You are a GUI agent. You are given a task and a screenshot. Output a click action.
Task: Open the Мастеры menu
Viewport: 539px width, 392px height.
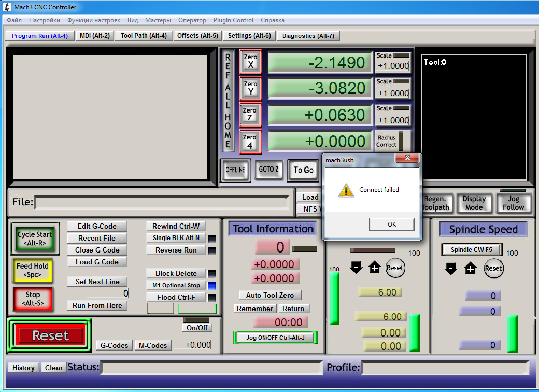tap(158, 20)
